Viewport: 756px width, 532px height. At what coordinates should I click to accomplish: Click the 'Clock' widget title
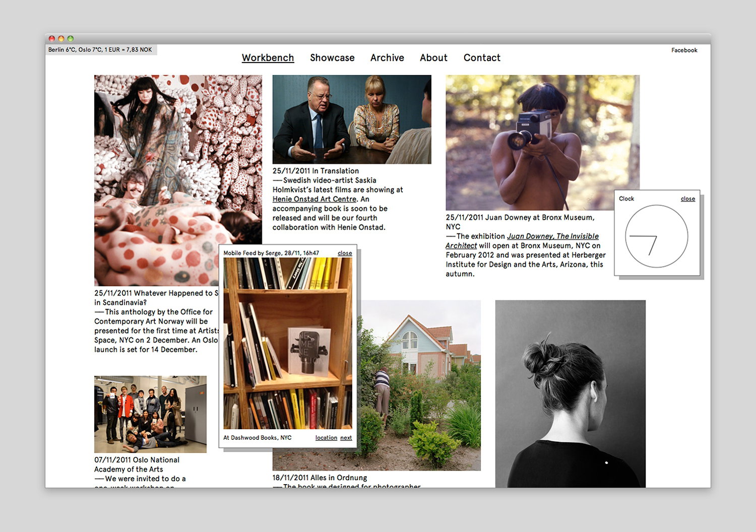coord(626,199)
